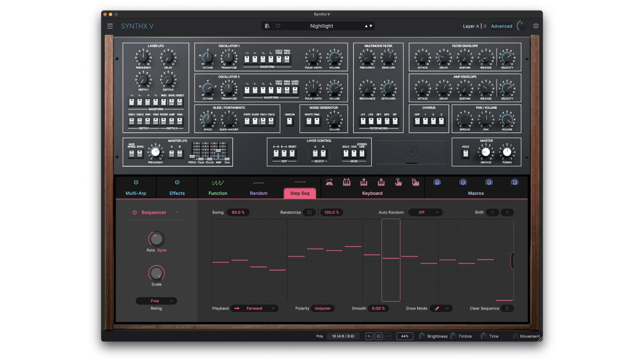Open the Keyboard tab
This screenshot has width=644, height=362.
372,193
